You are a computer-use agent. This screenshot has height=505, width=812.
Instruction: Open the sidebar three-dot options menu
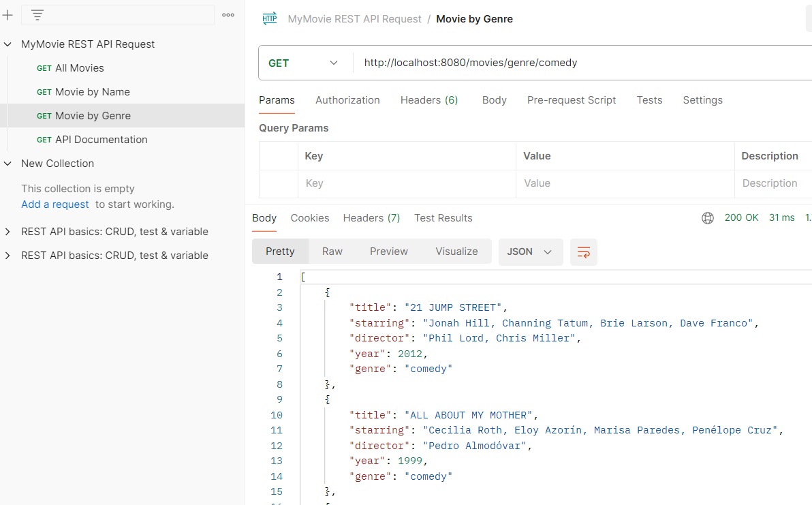click(228, 15)
